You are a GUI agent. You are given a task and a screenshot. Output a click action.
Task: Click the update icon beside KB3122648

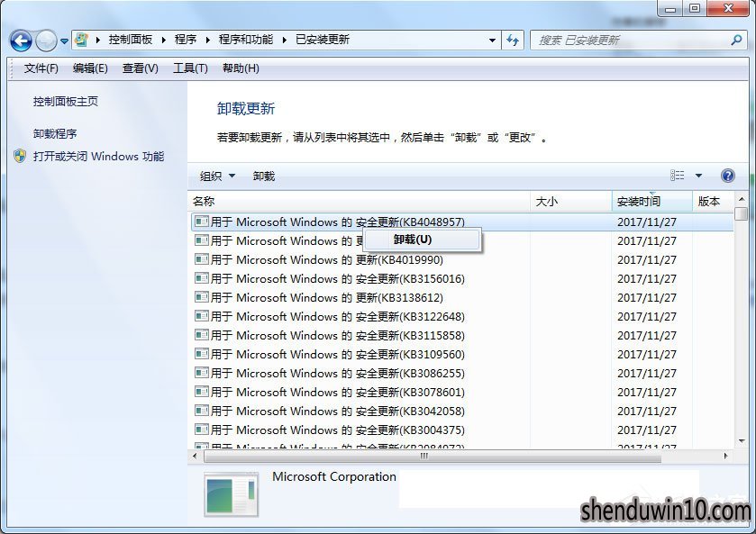point(202,316)
